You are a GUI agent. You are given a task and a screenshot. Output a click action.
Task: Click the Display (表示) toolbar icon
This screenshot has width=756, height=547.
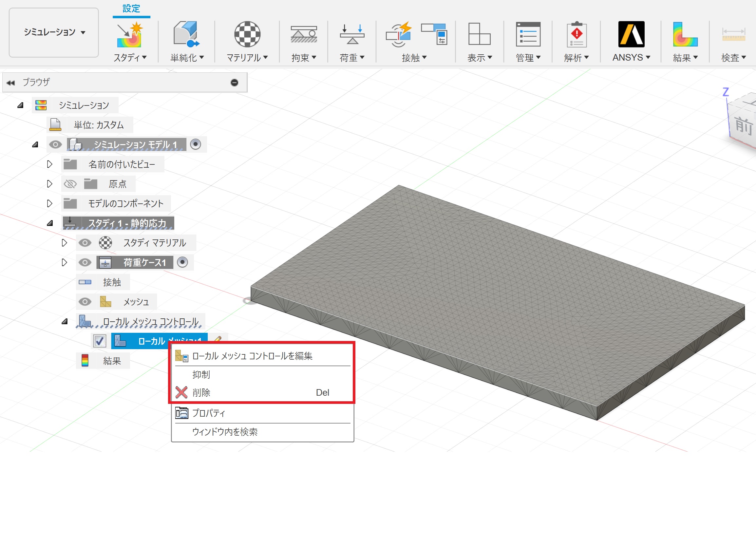click(x=479, y=34)
